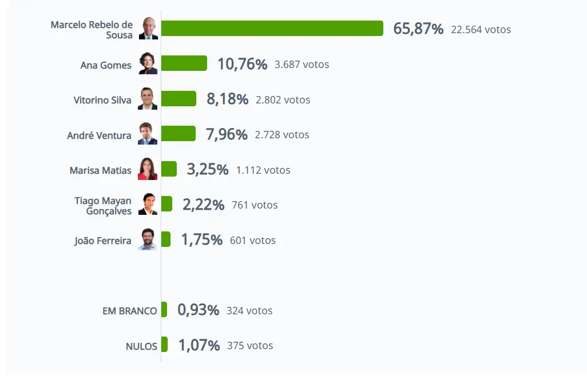Click the green bar showing 65,87%
The height and width of the screenshot is (392, 587).
(x=272, y=29)
